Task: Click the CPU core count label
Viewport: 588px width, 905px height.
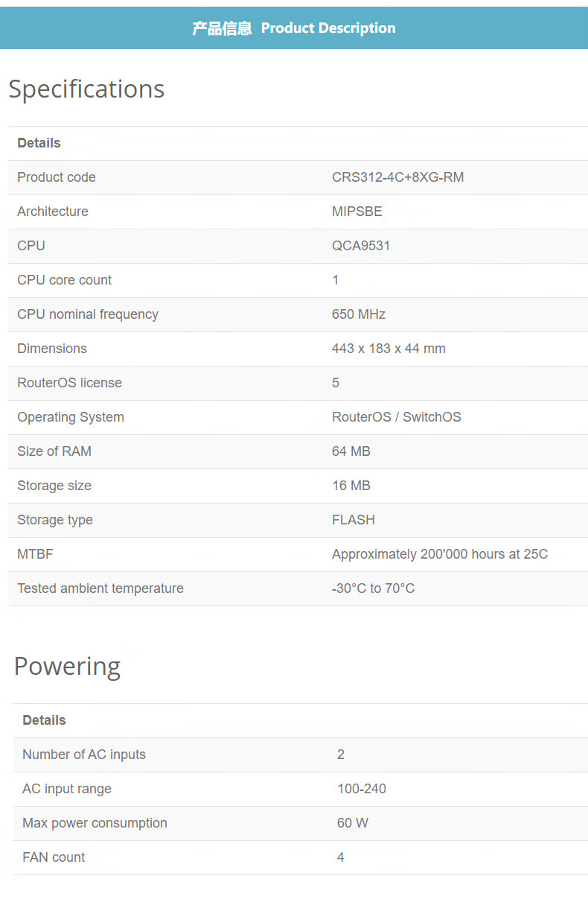Action: [65, 280]
